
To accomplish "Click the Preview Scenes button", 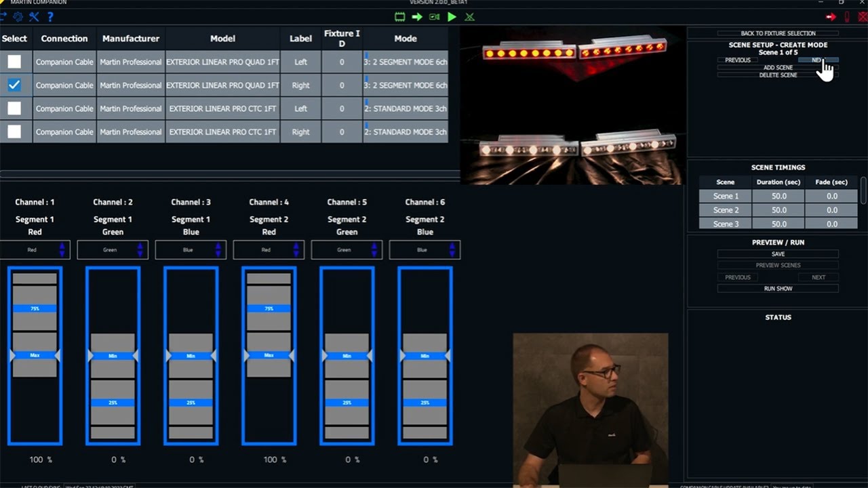I will coord(778,266).
